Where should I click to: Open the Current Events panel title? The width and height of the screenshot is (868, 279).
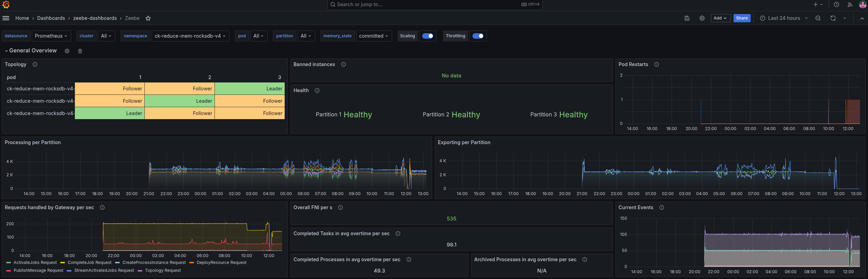click(x=636, y=207)
